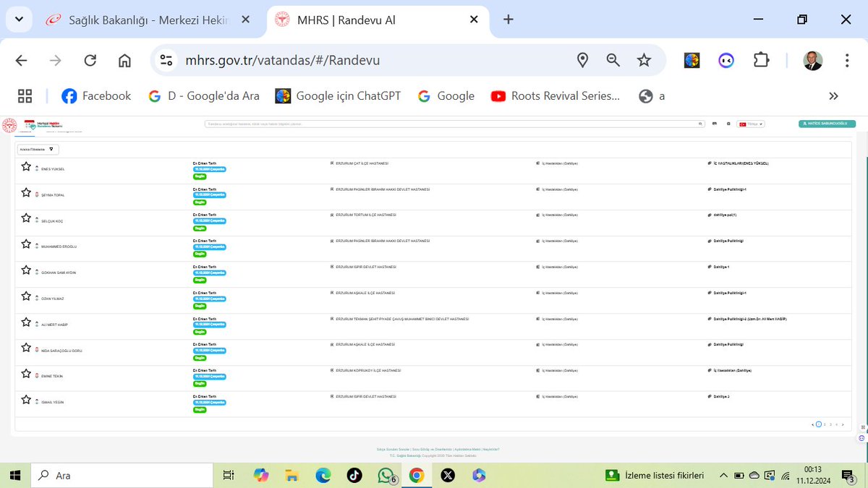Go back to the previous page
868x488 pixels.
[21, 60]
